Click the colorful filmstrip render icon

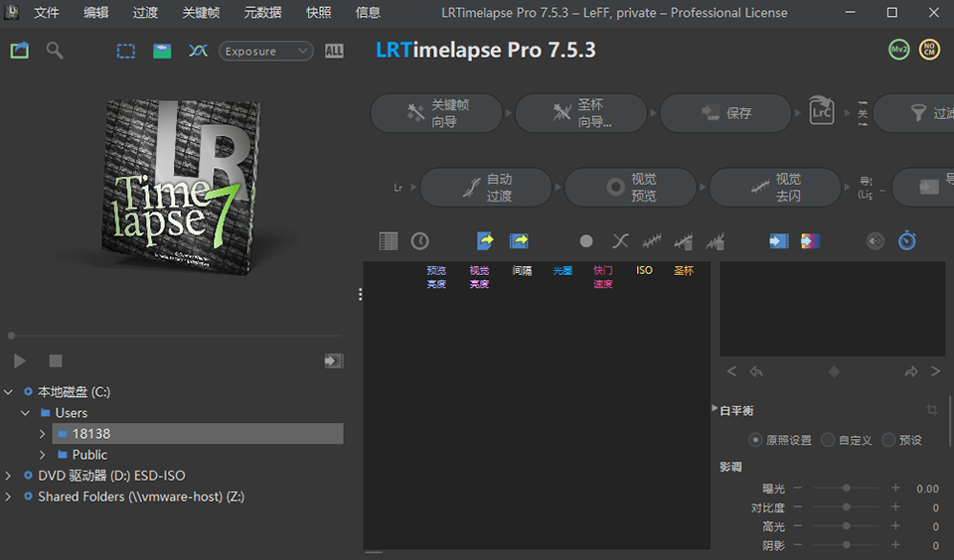pos(810,241)
